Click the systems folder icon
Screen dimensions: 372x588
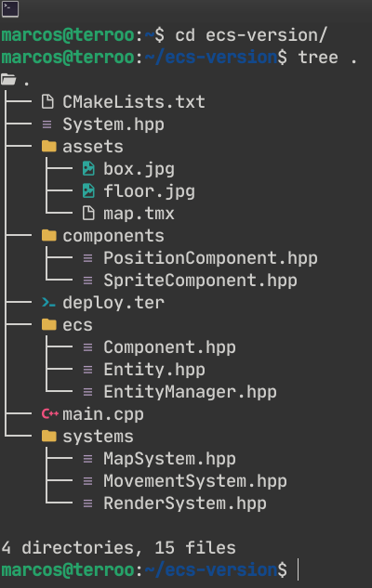48,437
